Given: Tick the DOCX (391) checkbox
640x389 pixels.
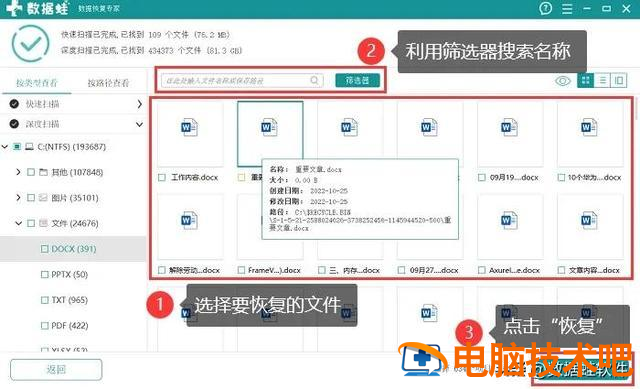Looking at the screenshot, I should 44,249.
